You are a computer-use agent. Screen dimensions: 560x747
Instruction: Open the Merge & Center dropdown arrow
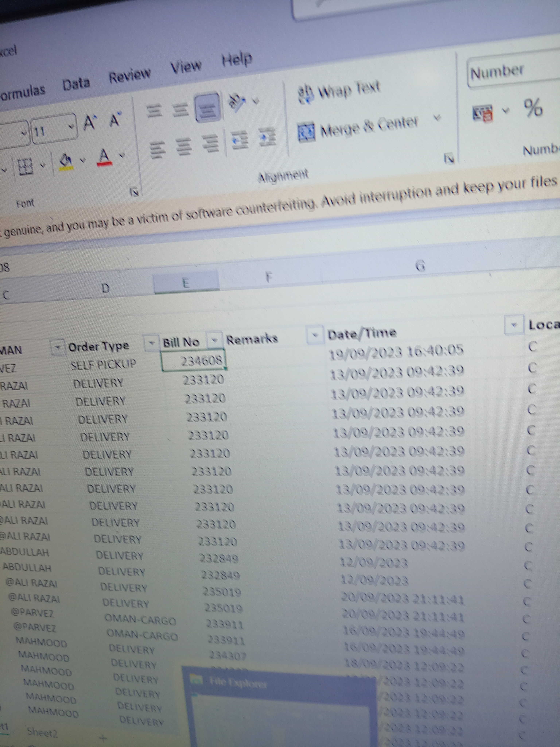tap(437, 118)
